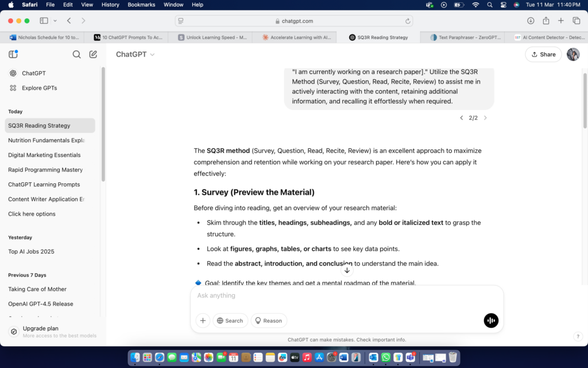
Task: Click the ChatGPT sidebar toggle icon
Action: 13,55
